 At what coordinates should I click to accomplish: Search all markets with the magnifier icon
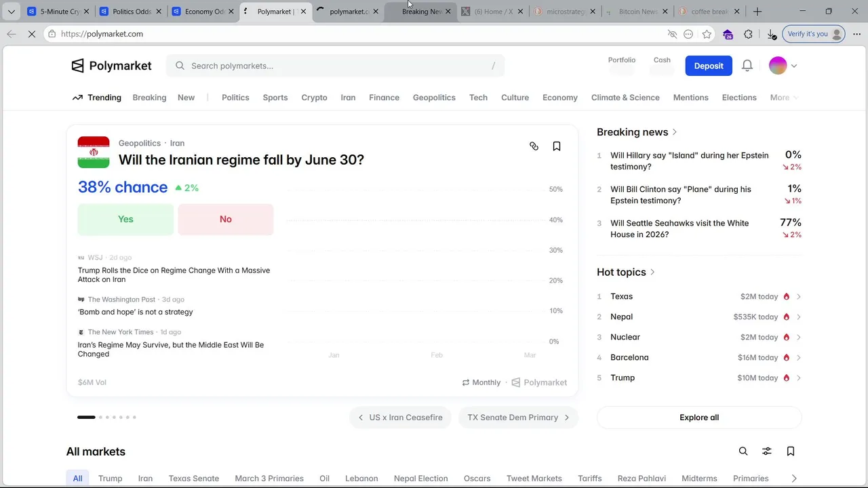pos(743,451)
